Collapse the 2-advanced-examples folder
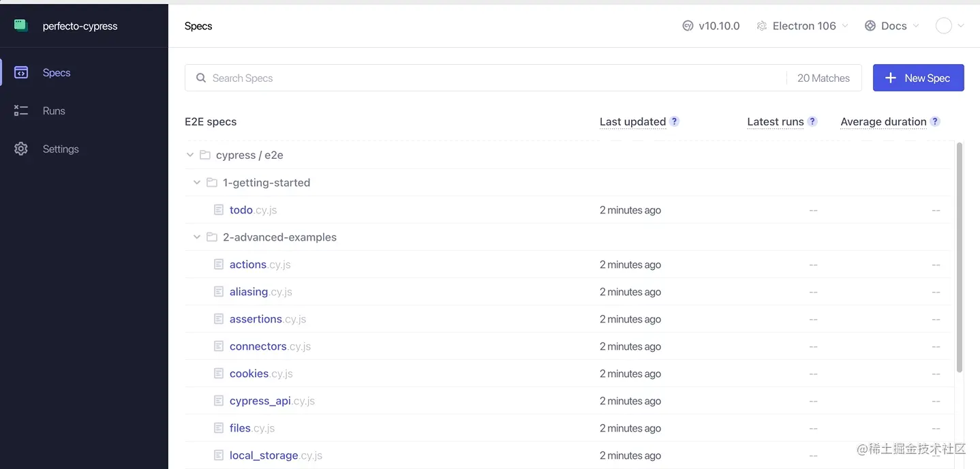Screen dimensions: 980x469 197,237
